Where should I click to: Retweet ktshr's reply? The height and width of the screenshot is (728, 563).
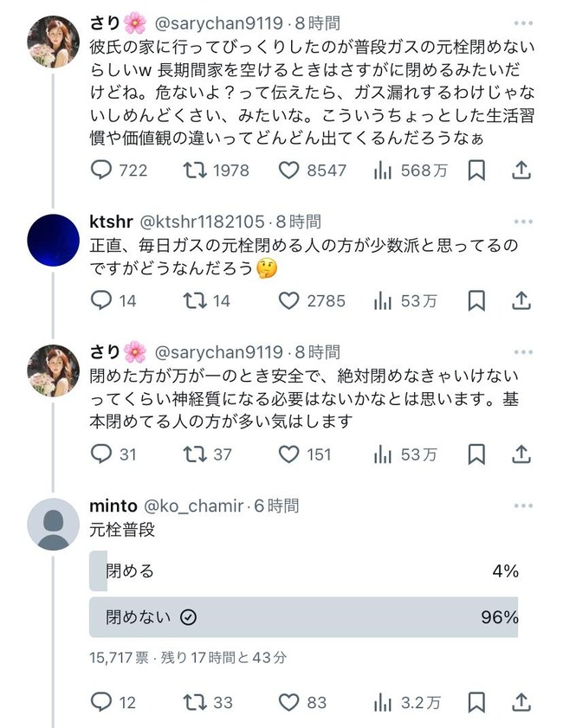[x=195, y=301]
